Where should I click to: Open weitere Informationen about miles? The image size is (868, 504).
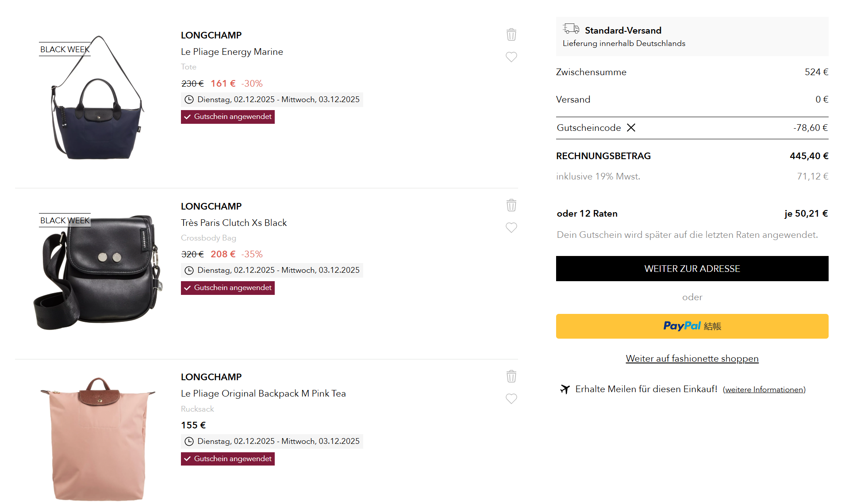tap(764, 389)
